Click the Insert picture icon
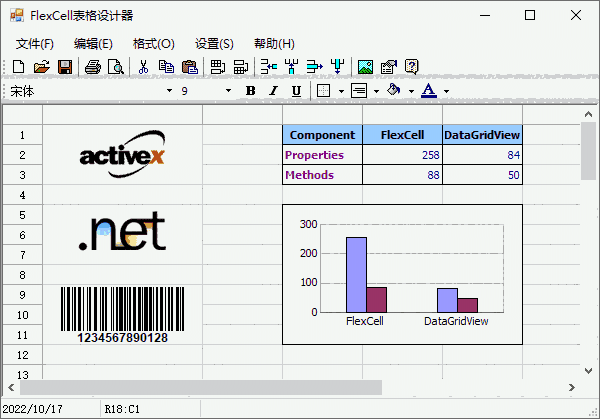600x419 pixels. (x=365, y=67)
